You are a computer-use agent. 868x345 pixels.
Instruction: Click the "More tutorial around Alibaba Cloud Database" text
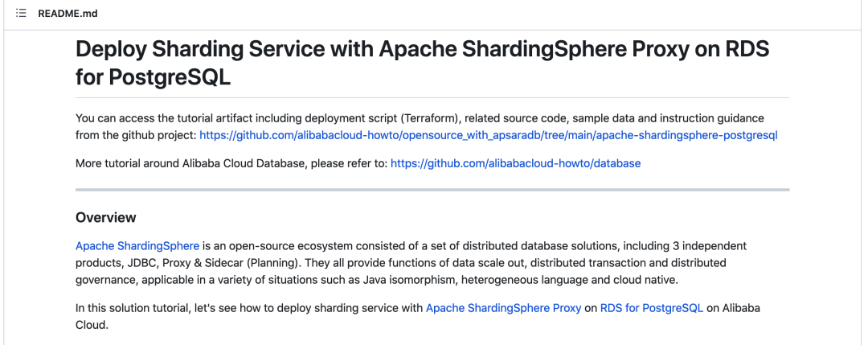tap(232, 163)
